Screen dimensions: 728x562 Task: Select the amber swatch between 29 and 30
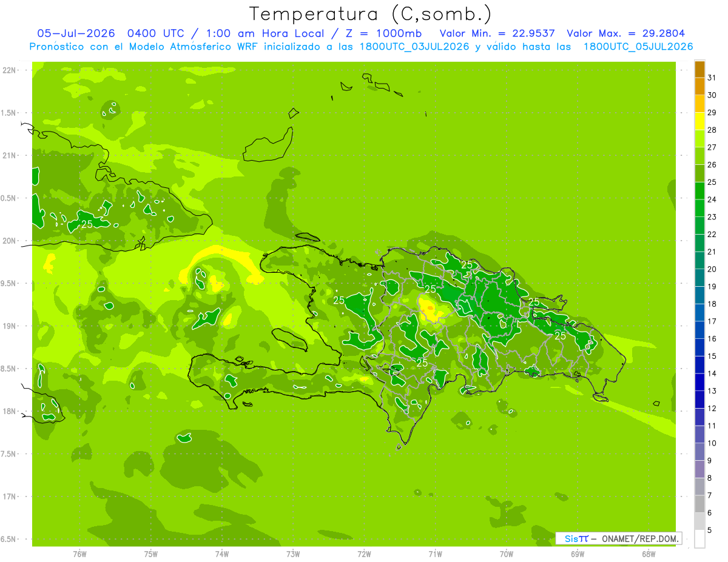coord(699,104)
